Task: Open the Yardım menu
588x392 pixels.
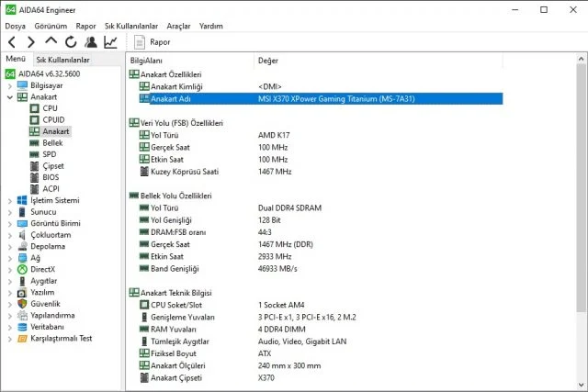Action: coord(210,27)
